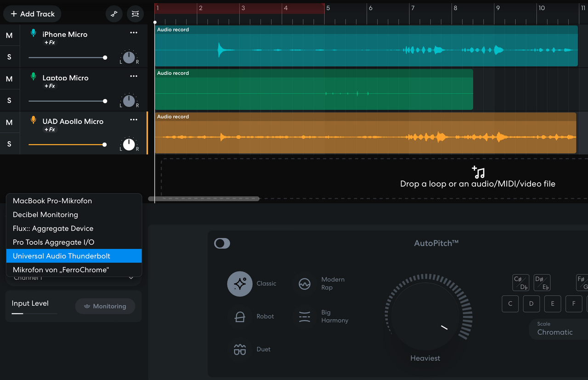Mute the iPhone Micro track

(x=9, y=35)
